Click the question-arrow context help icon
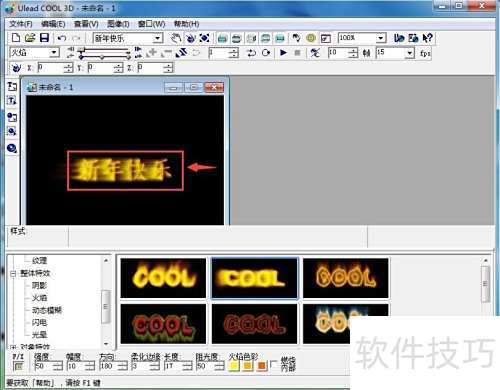 pyautogui.click(x=428, y=38)
